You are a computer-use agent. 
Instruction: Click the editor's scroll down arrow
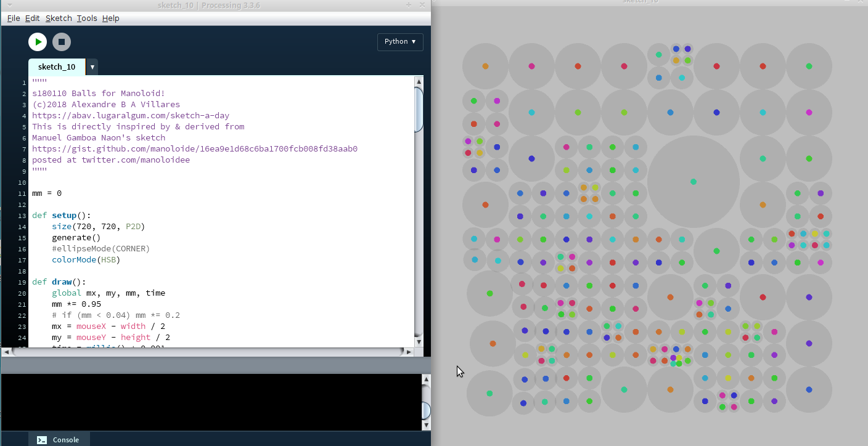[419, 341]
